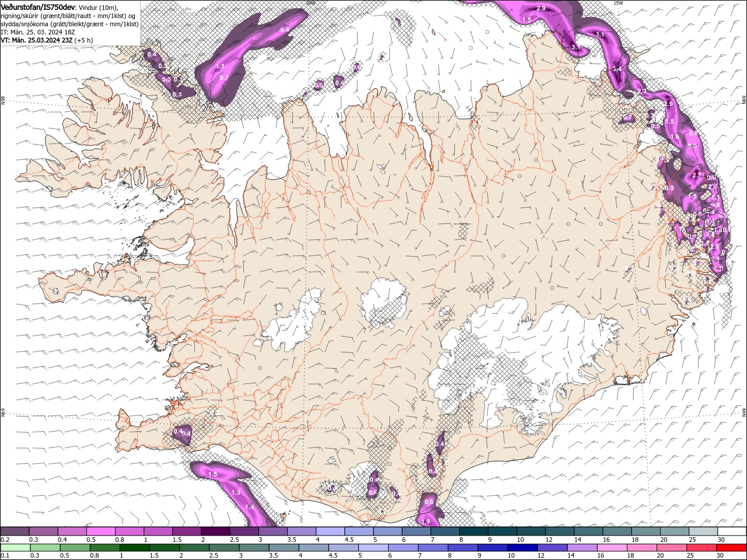This screenshot has height=560, width=747.
Task: Pick dark teal upper swatch between 8 and 9
Action: 473,531
